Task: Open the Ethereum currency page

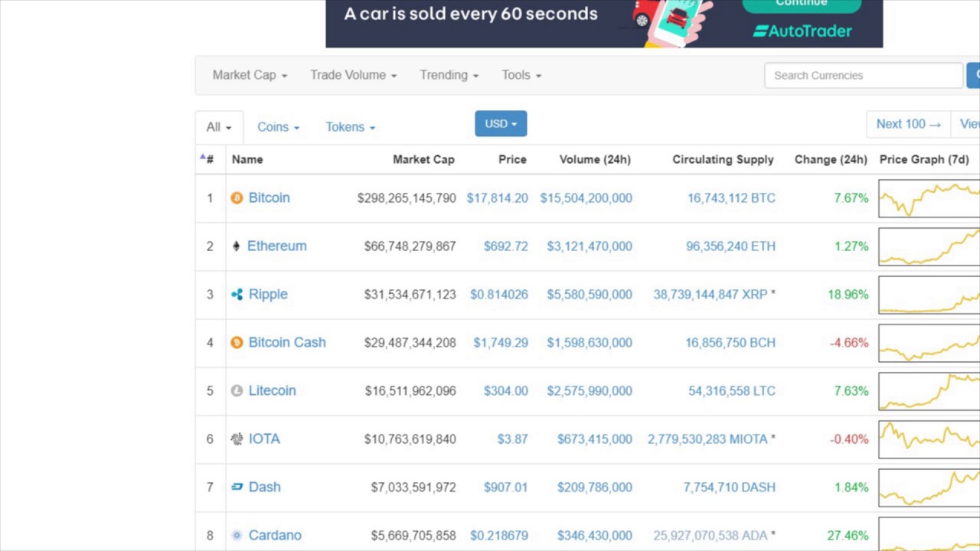Action: point(276,246)
